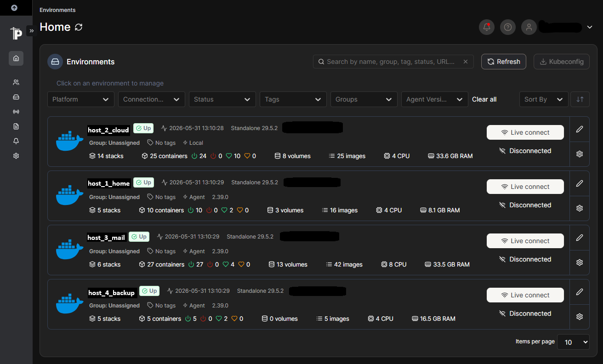Edit host_1_home with the pencil icon
This screenshot has height=364, width=603.
580,183
